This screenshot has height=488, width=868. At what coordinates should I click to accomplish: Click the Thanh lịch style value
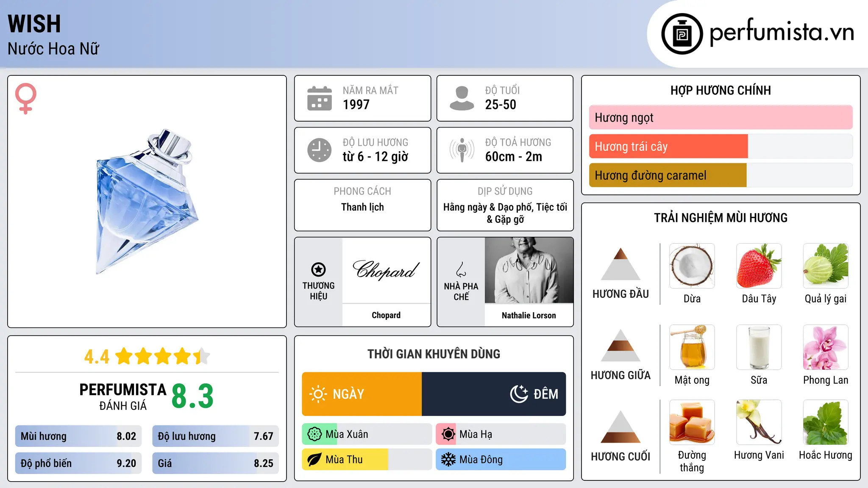tap(362, 207)
